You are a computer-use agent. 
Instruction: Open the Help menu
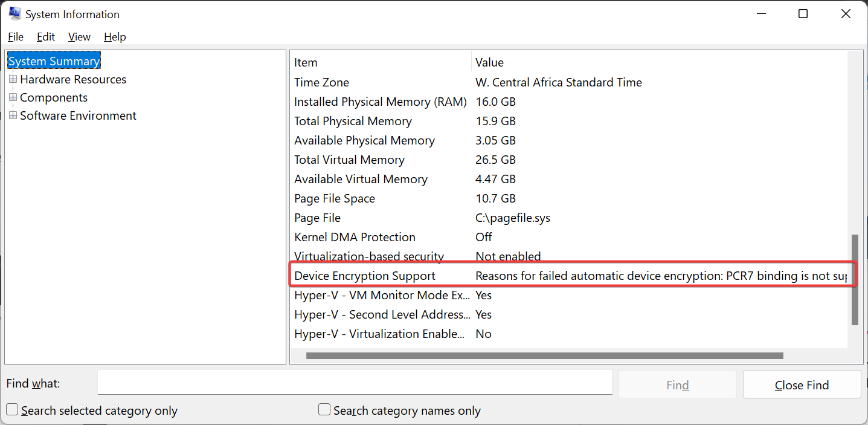(x=115, y=37)
